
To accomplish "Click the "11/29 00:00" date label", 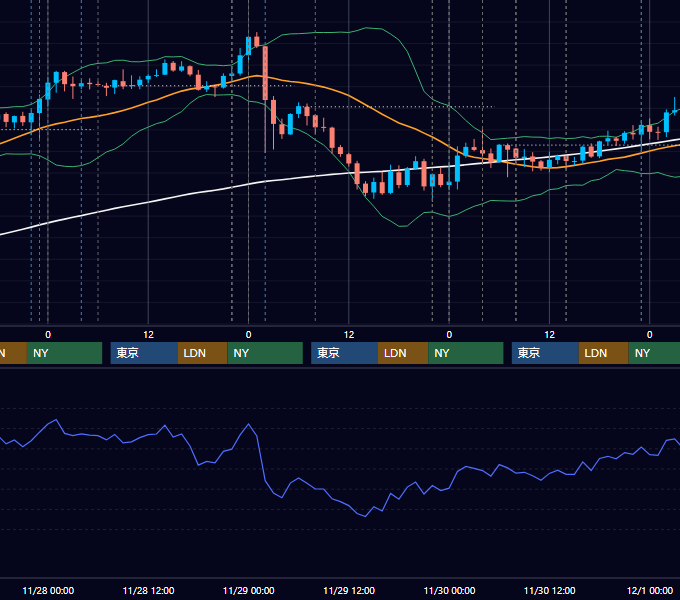I will pos(248,590).
